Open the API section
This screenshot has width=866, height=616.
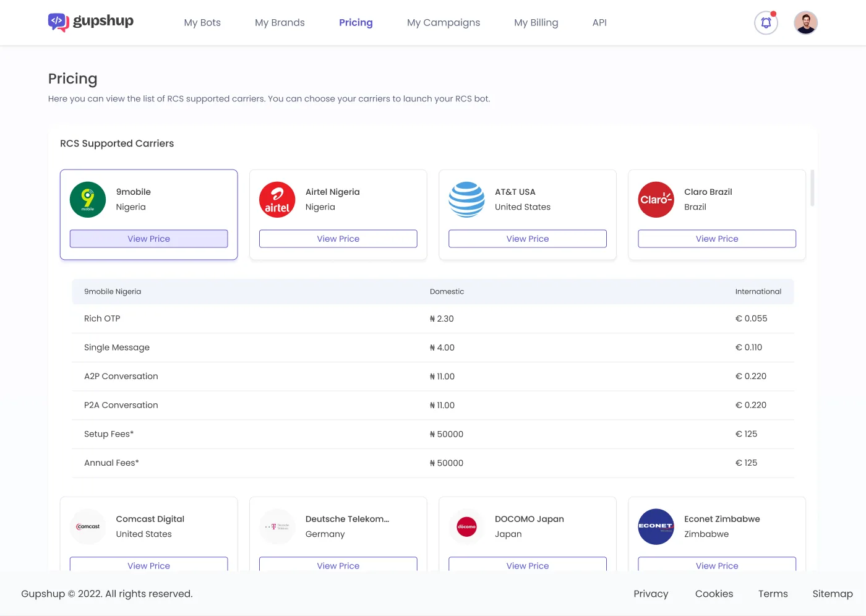[599, 23]
